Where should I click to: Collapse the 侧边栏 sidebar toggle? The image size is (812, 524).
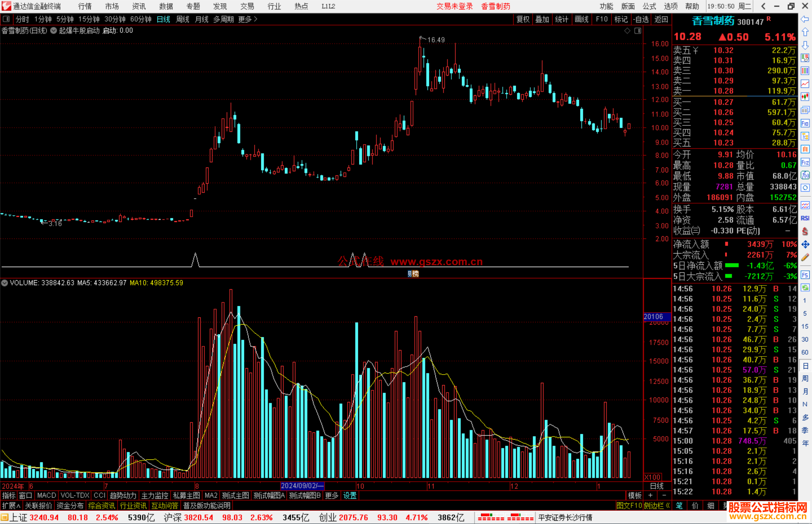point(657,506)
